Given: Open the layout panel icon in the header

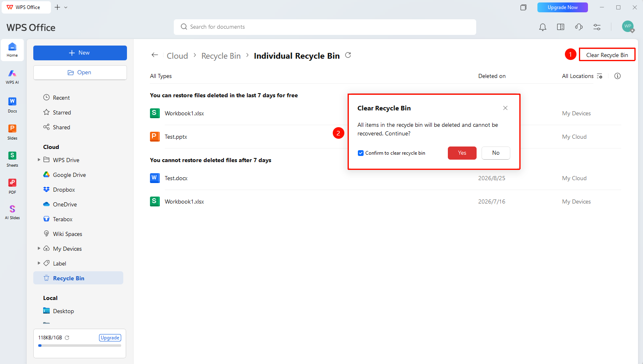Looking at the screenshot, I should pos(560,27).
